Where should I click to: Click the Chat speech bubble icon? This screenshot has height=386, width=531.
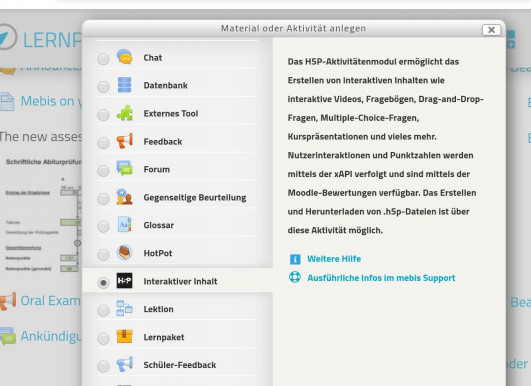coord(124,57)
